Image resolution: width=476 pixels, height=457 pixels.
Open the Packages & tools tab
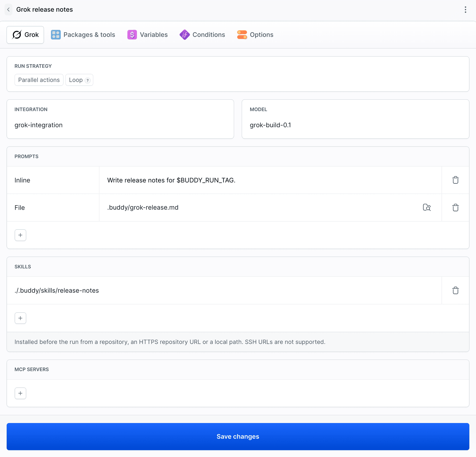pos(83,35)
